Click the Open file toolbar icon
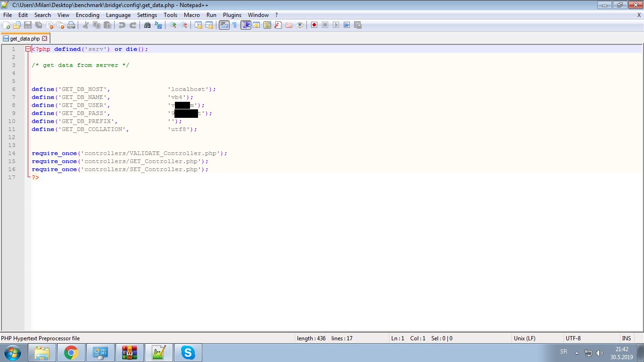 (x=17, y=25)
